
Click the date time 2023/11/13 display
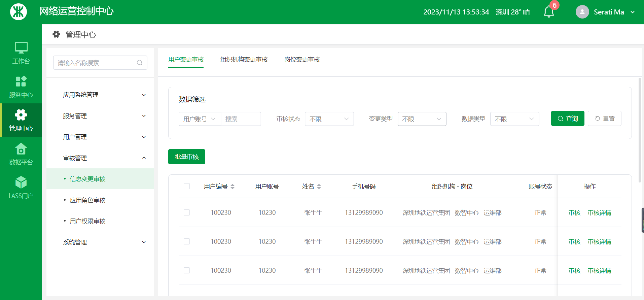pyautogui.click(x=456, y=12)
